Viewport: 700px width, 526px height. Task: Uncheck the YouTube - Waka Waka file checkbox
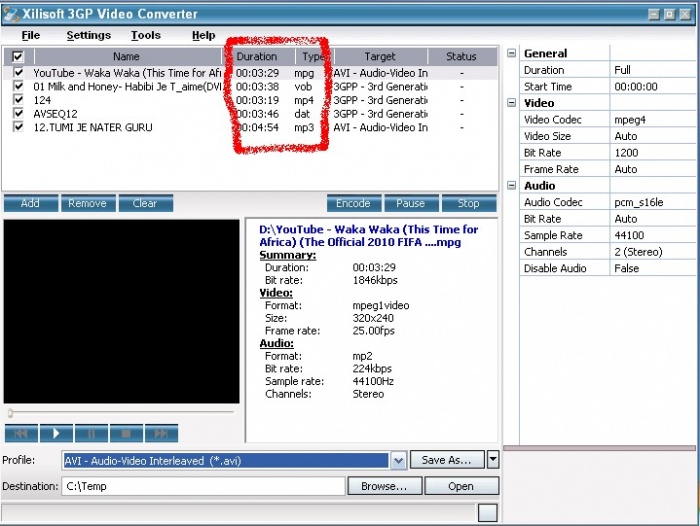(x=18, y=72)
